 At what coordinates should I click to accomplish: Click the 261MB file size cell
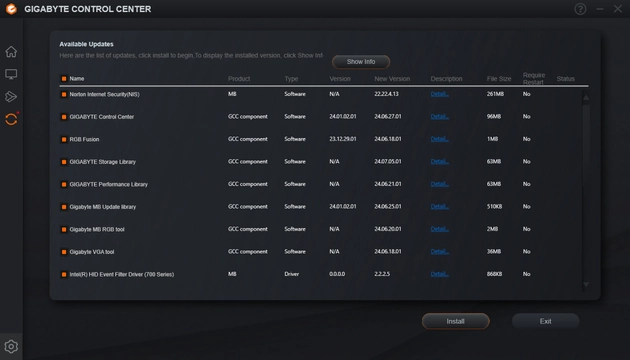click(x=495, y=94)
